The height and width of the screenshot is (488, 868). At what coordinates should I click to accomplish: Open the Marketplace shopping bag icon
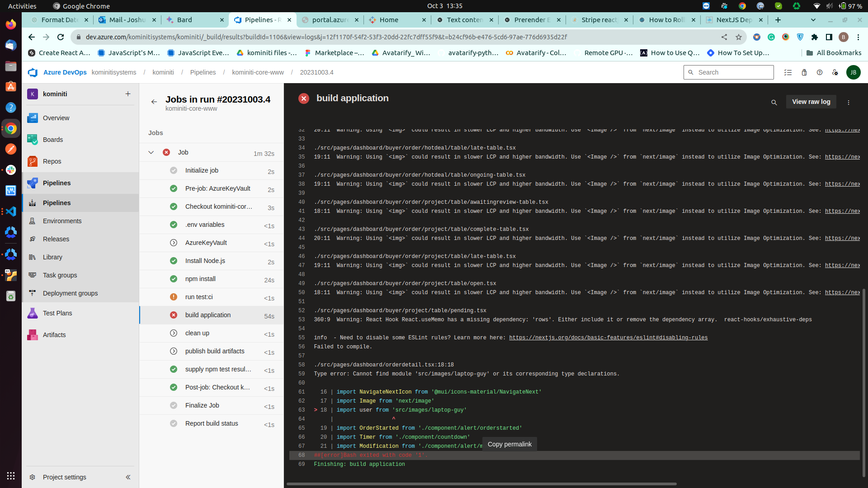coord(804,72)
